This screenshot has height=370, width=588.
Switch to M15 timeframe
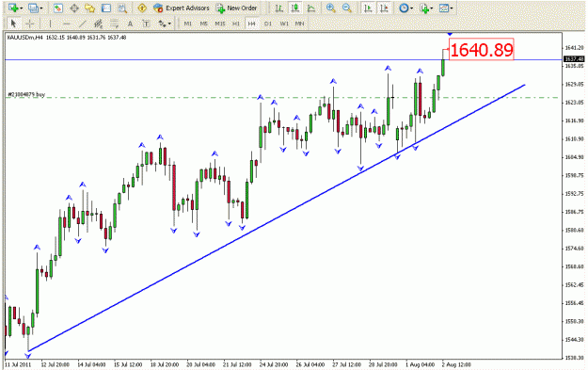pos(220,24)
